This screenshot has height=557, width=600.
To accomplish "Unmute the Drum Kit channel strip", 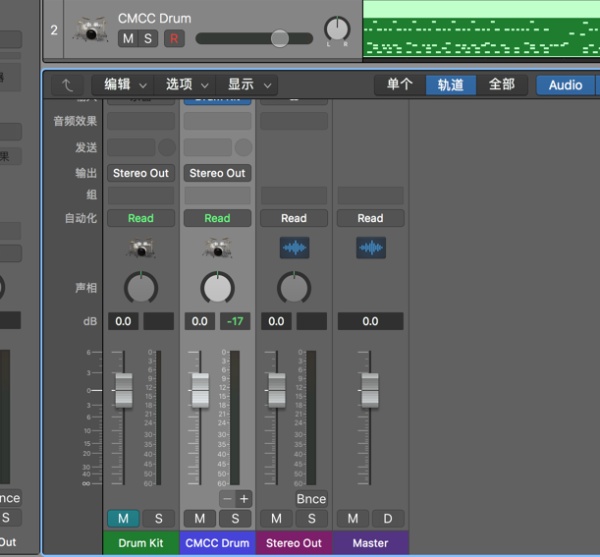I will (x=123, y=519).
